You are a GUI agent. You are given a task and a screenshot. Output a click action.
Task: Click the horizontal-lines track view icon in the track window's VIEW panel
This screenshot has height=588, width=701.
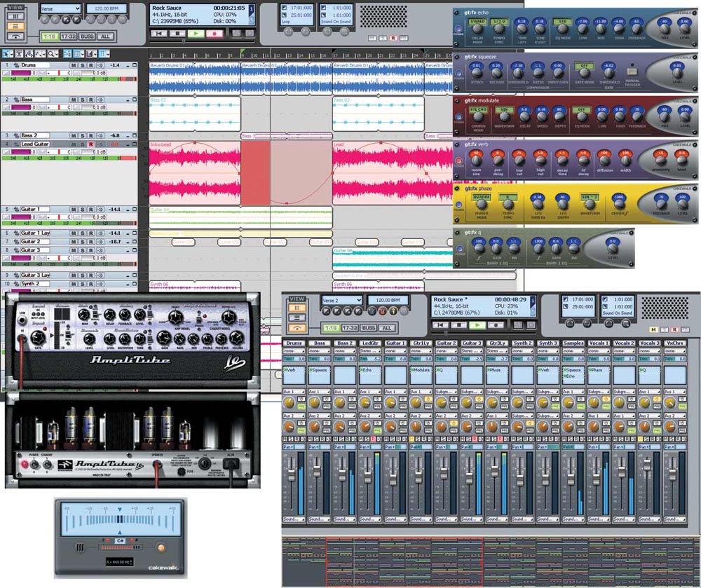pos(15,27)
